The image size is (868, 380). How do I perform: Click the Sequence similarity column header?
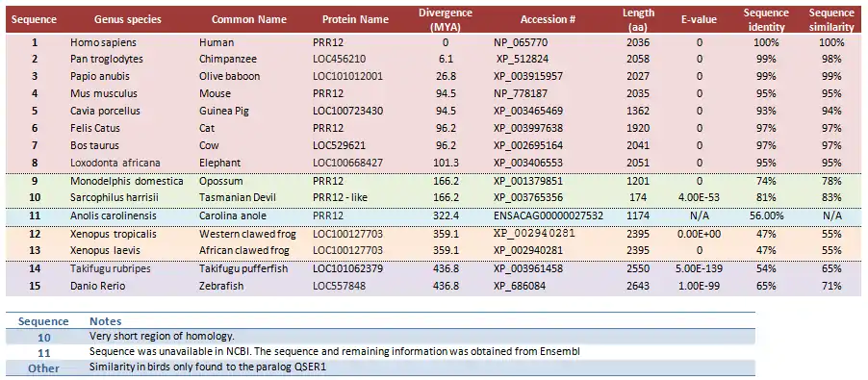click(x=830, y=19)
